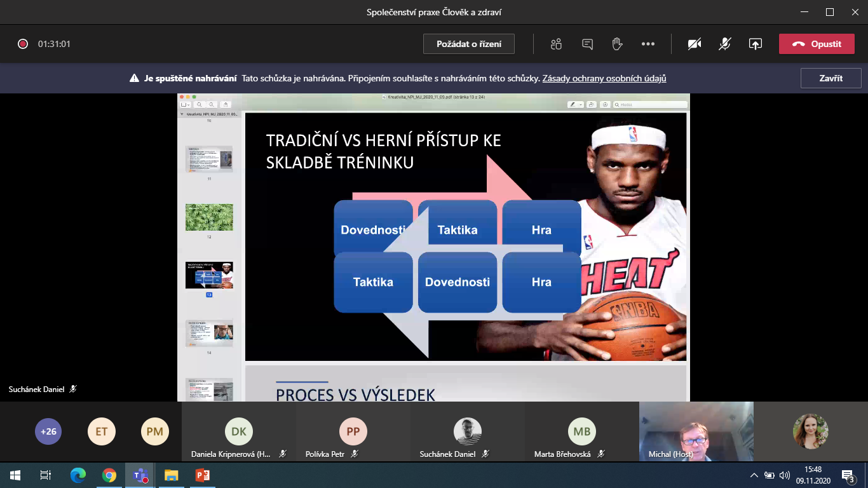This screenshot has height=488, width=868.
Task: Click the Požádat o řízení button
Action: (x=469, y=44)
